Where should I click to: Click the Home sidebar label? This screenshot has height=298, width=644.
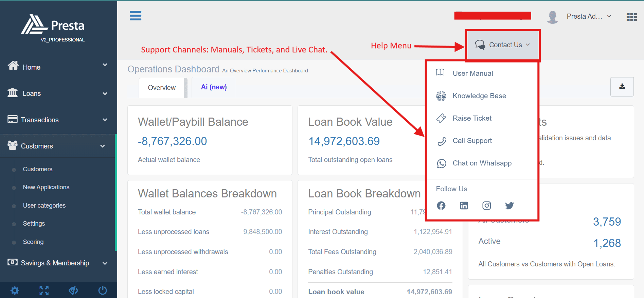[x=32, y=67]
